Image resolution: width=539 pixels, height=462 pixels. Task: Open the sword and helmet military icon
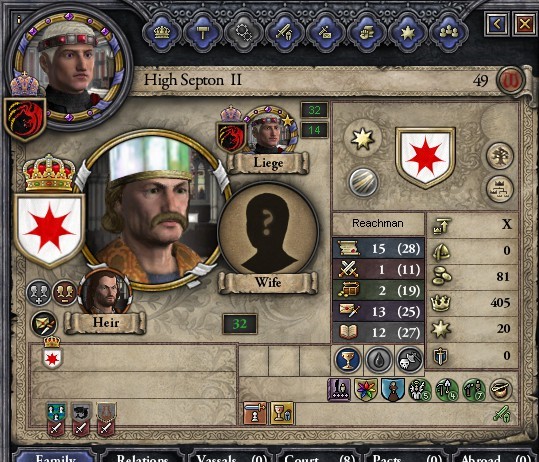pyautogui.click(x=285, y=33)
